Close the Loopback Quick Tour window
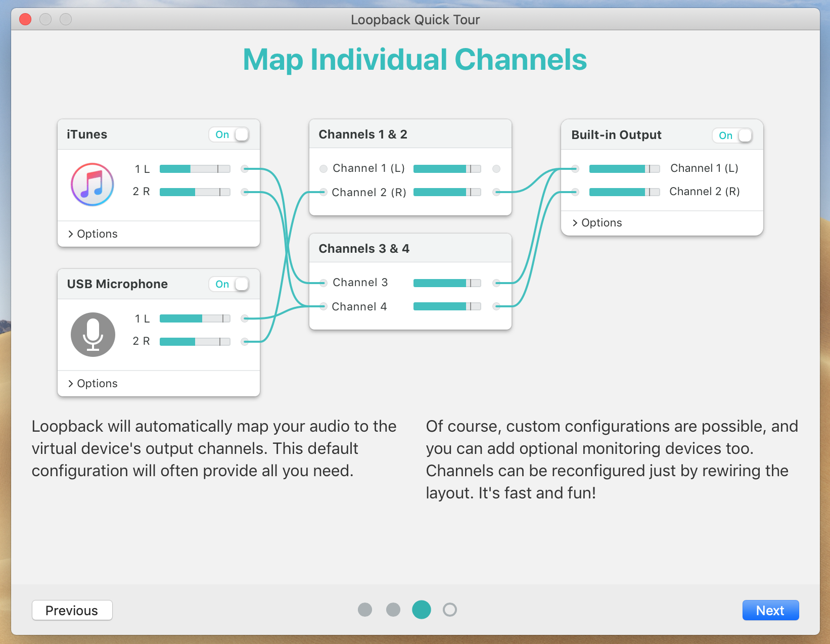The image size is (830, 644). pos(25,19)
